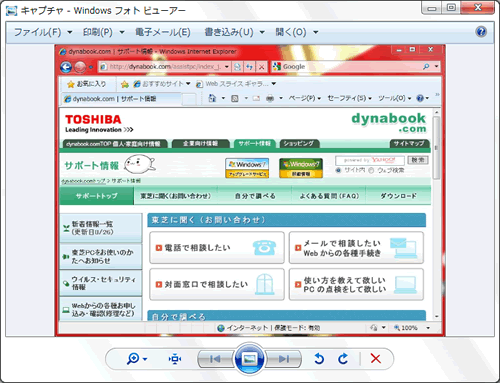Open the ページ(P) menu in IE
Viewport: 500px width, 383px height.
click(304, 98)
